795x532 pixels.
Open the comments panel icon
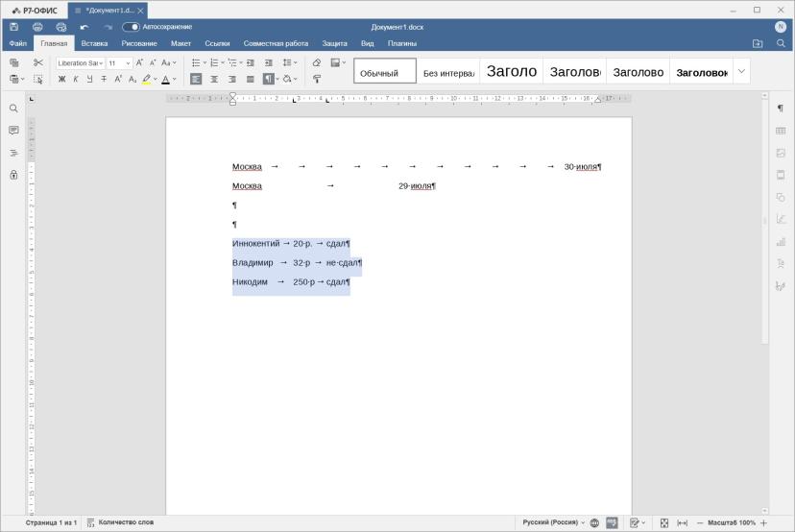[13, 131]
